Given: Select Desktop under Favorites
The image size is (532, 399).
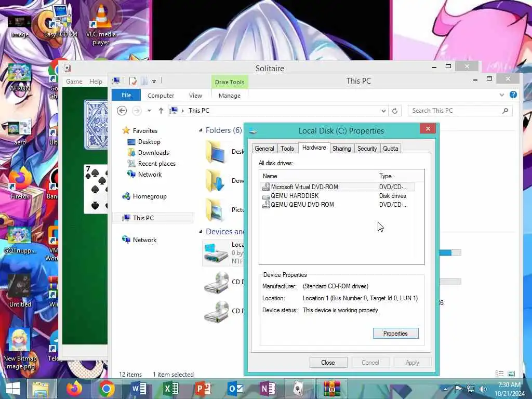Looking at the screenshot, I should click(144, 142).
